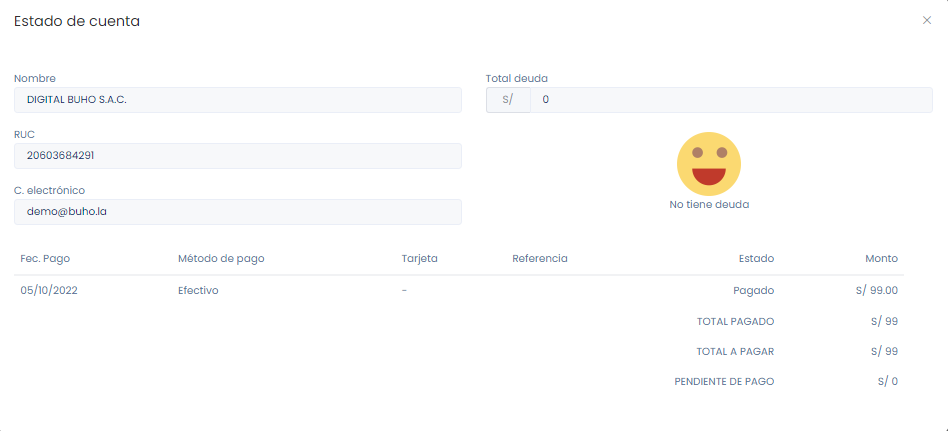This screenshot has height=431, width=948.
Task: Click the C. electrónico email field
Action: pos(237,212)
